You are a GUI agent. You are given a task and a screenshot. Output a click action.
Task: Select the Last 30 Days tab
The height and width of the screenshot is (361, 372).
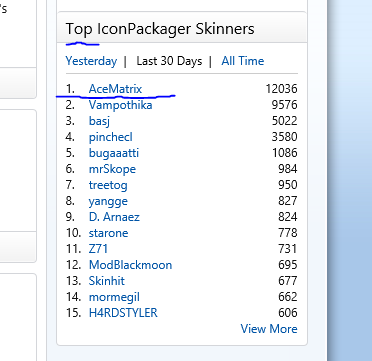(169, 61)
